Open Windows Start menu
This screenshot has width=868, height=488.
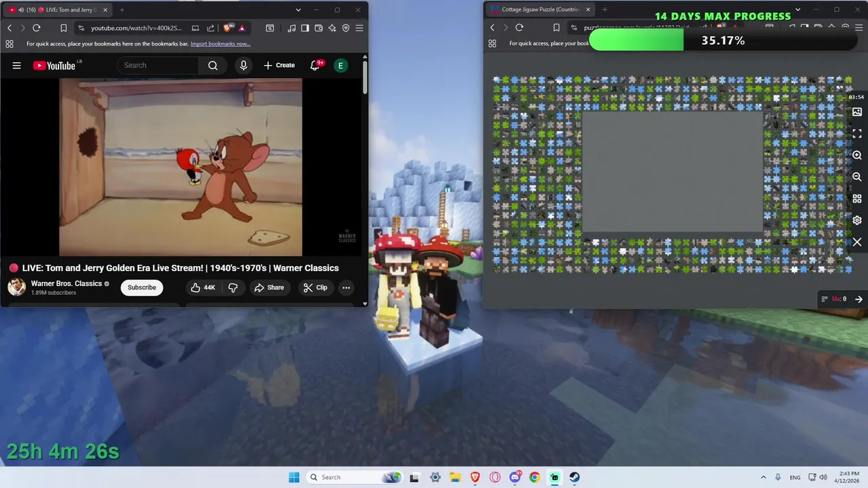point(294,477)
